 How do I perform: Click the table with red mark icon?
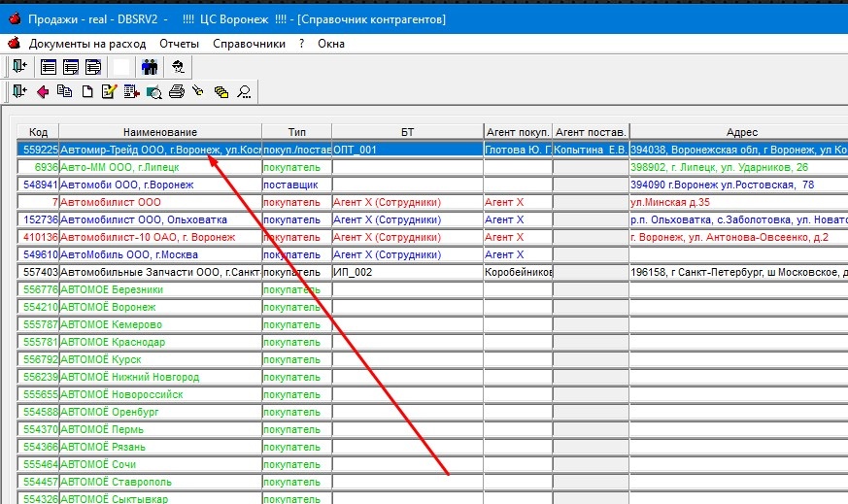[x=131, y=92]
